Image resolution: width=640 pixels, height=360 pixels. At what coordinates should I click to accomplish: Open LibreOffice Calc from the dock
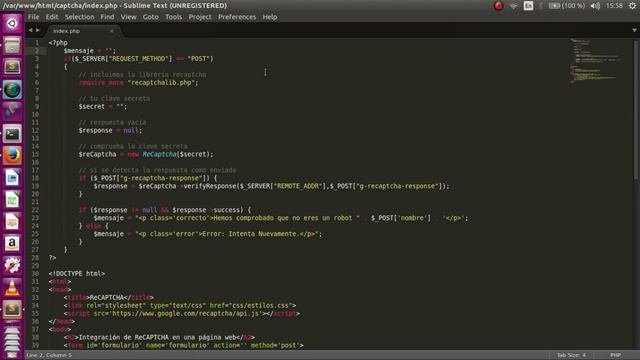click(x=12, y=200)
